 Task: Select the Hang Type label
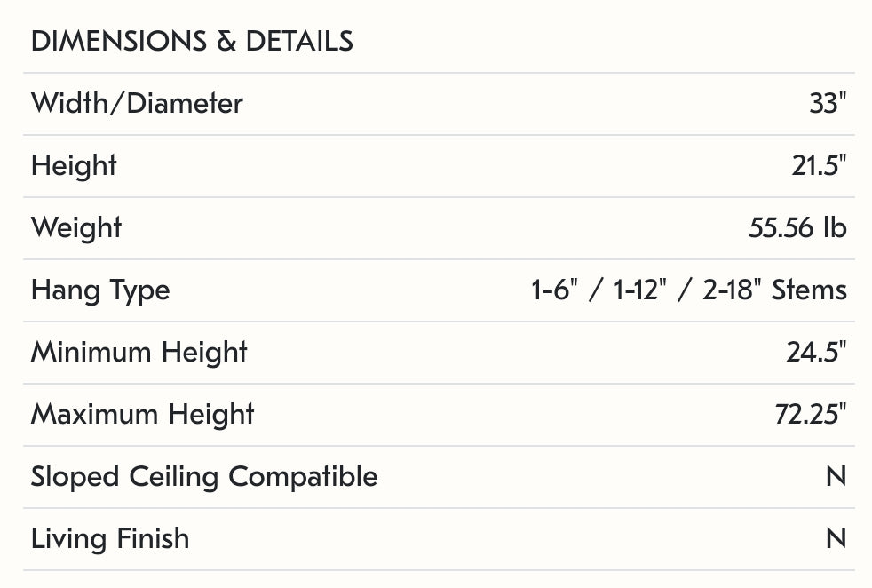pos(100,290)
